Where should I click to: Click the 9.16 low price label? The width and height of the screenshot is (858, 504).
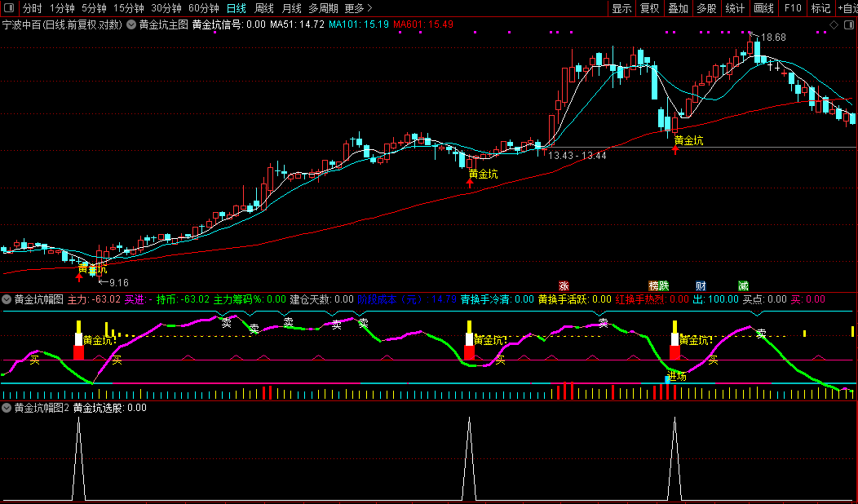pyautogui.click(x=119, y=283)
